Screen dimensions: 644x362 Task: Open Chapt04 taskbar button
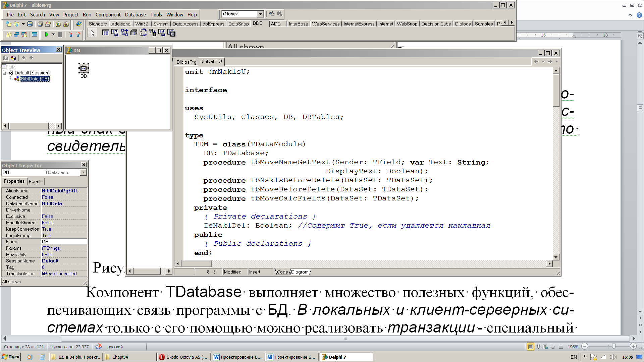tap(130, 357)
